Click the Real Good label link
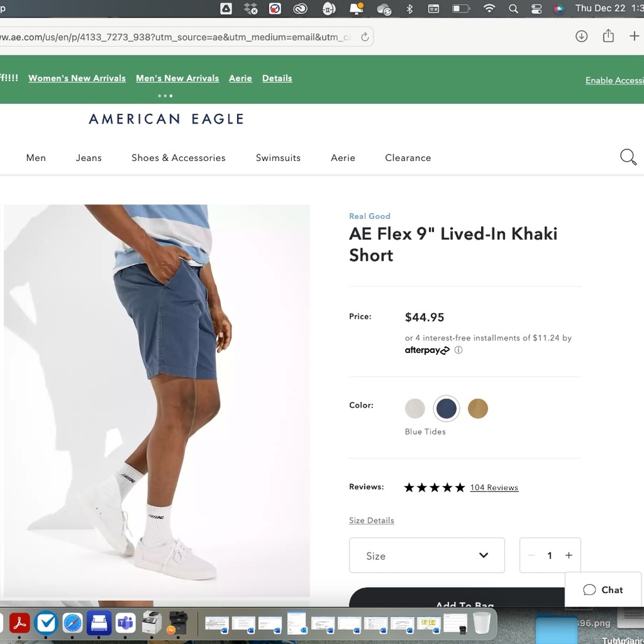Image resolution: width=644 pixels, height=644 pixels. coord(370,216)
